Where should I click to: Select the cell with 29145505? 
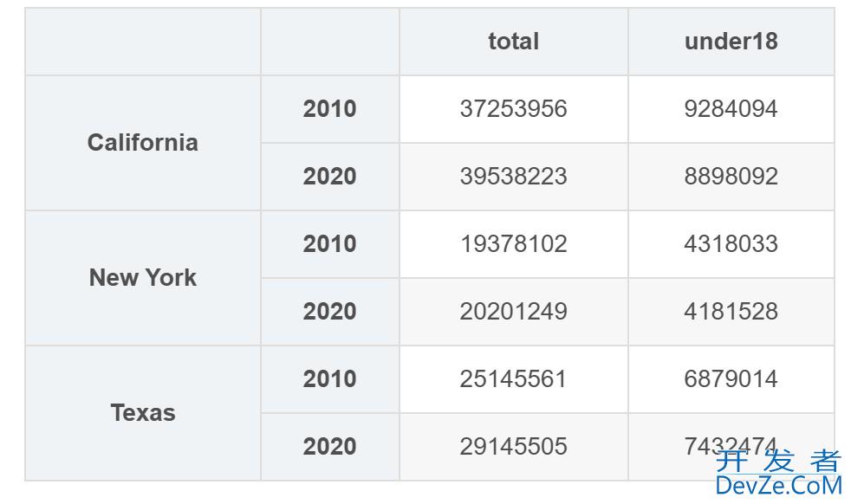tap(513, 447)
